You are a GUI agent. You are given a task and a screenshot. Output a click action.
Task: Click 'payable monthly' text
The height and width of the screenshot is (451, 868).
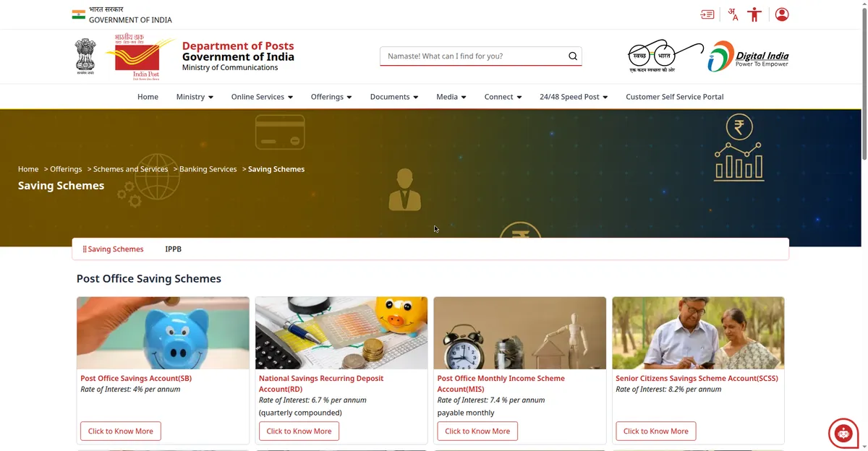point(466,413)
